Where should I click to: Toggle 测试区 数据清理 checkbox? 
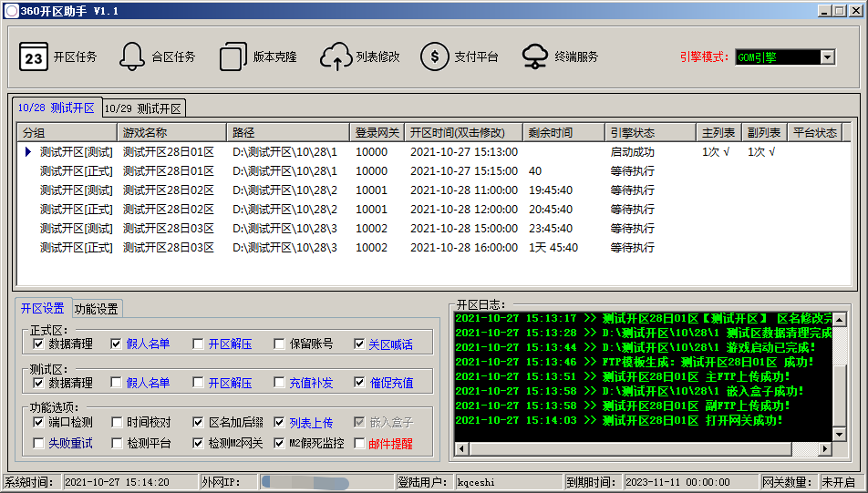tap(38, 383)
